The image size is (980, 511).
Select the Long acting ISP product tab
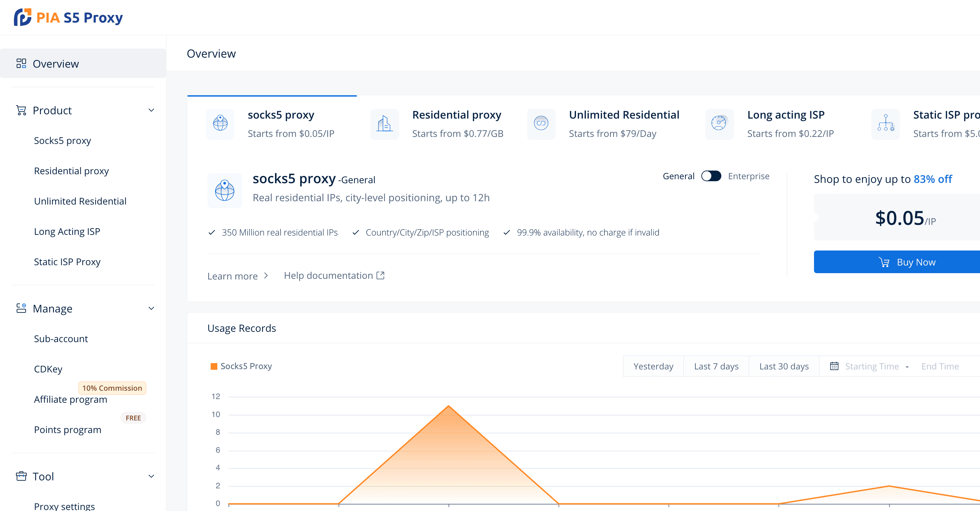click(770, 124)
